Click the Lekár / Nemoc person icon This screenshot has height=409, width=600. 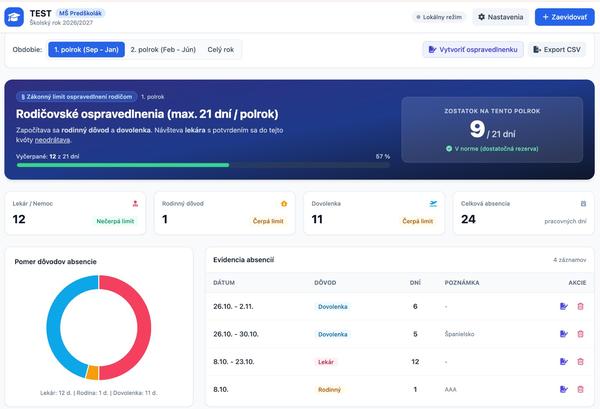tap(135, 204)
